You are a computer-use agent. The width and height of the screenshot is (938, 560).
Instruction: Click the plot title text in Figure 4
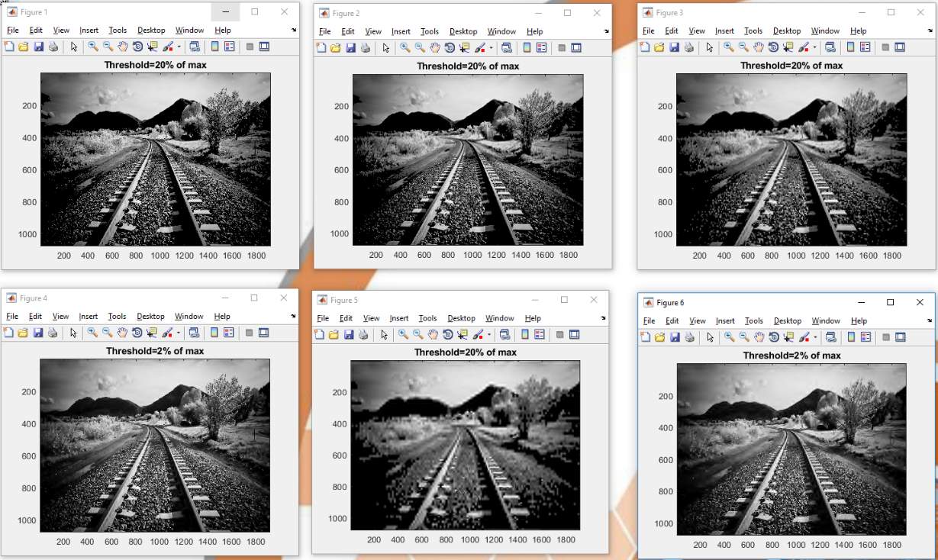click(x=155, y=351)
